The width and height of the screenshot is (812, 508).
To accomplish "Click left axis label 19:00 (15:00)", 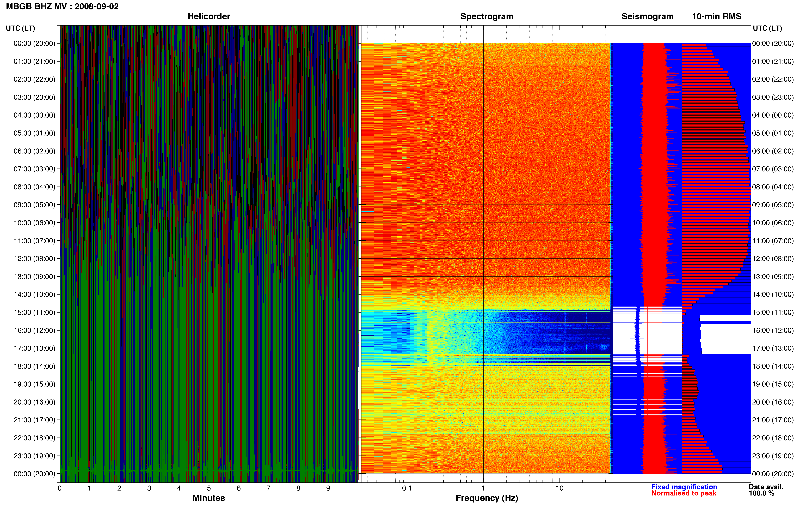I will pos(34,384).
